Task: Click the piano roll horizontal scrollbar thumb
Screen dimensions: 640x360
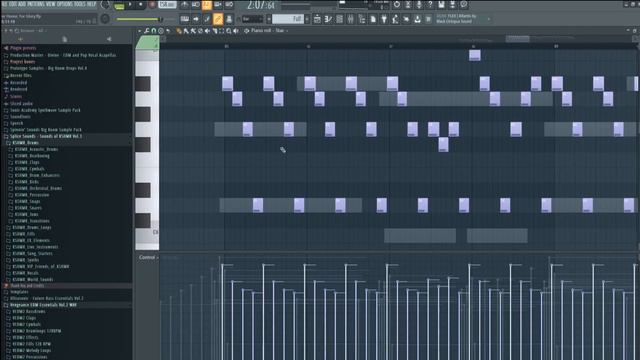Action: [518, 39]
